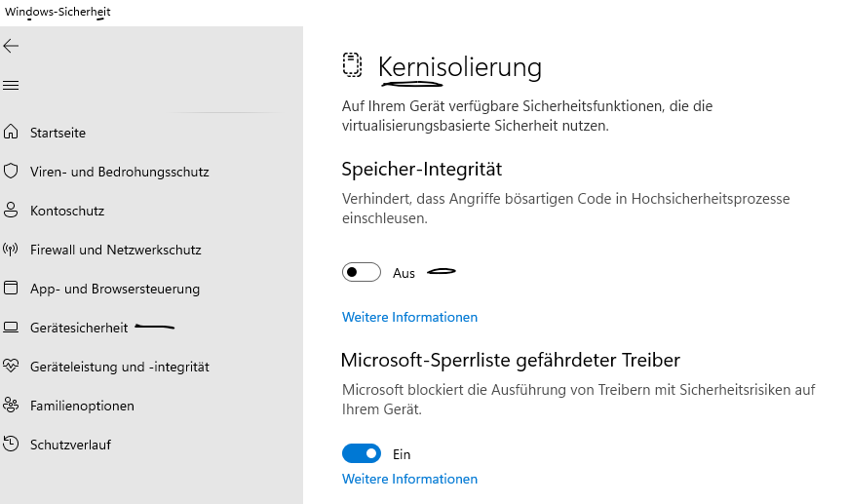
Task: Select Firewall und Netzwerkschutz in sidebar
Action: tap(115, 250)
